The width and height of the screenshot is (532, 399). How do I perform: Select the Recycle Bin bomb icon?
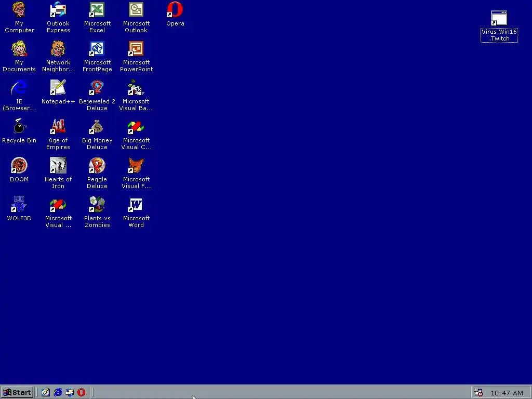tap(19, 127)
